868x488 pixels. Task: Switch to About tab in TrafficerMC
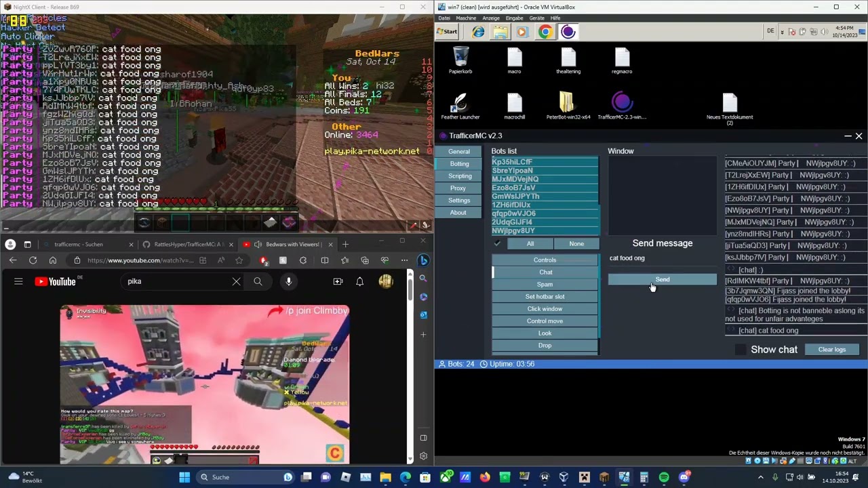pyautogui.click(x=458, y=212)
